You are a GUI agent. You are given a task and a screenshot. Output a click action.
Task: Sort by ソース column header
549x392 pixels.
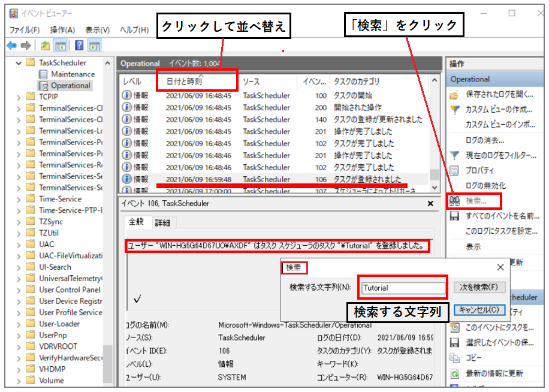coord(269,82)
